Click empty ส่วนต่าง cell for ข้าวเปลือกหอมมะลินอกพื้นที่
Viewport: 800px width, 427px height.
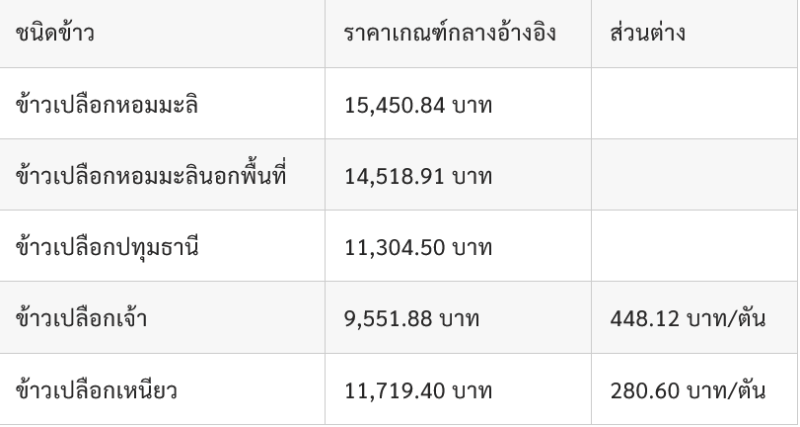(694, 174)
